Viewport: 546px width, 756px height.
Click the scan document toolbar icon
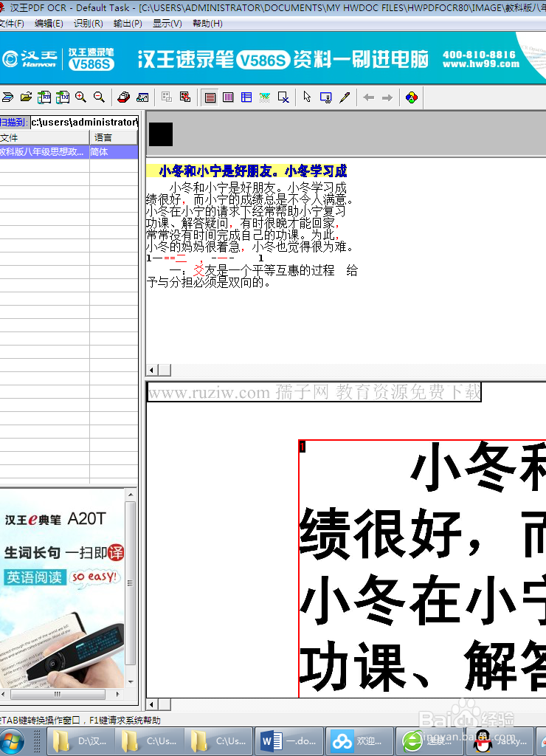[x=7, y=97]
